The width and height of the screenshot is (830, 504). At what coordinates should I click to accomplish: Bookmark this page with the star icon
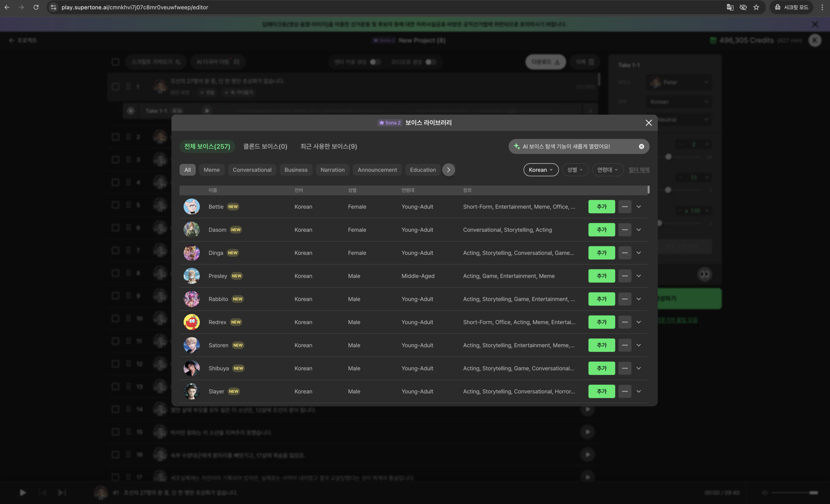756,7
